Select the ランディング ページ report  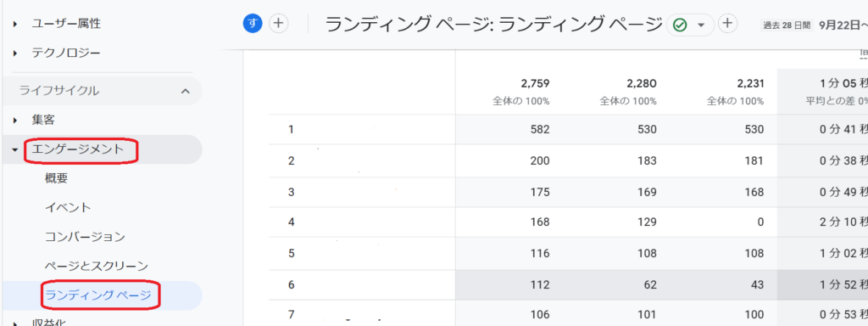[98, 295]
